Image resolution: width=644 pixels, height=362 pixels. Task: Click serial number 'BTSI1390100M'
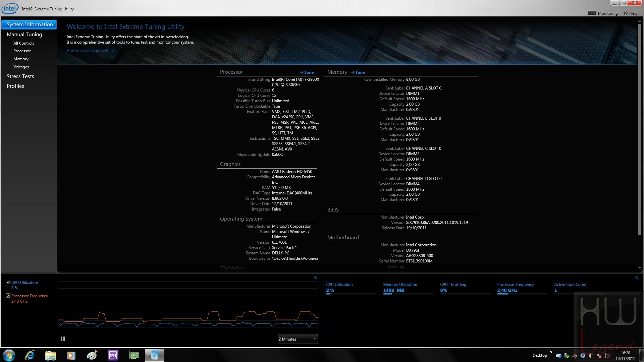coord(419,261)
